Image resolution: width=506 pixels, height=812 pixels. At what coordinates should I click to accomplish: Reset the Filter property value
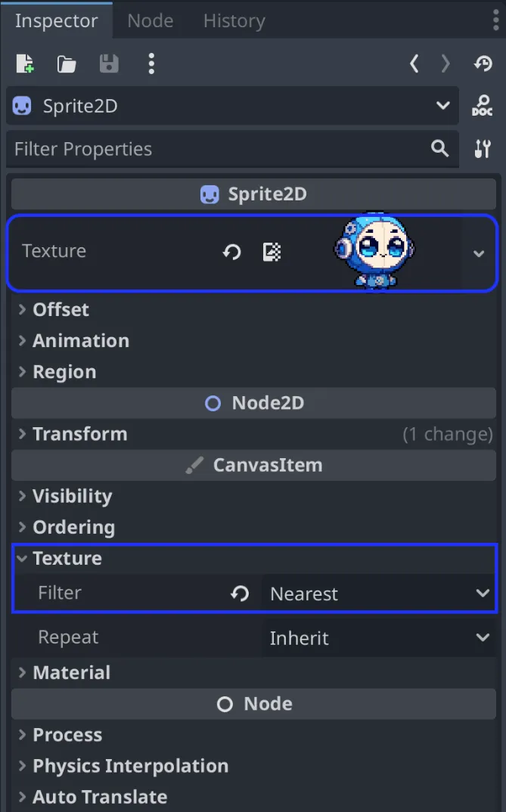point(240,594)
